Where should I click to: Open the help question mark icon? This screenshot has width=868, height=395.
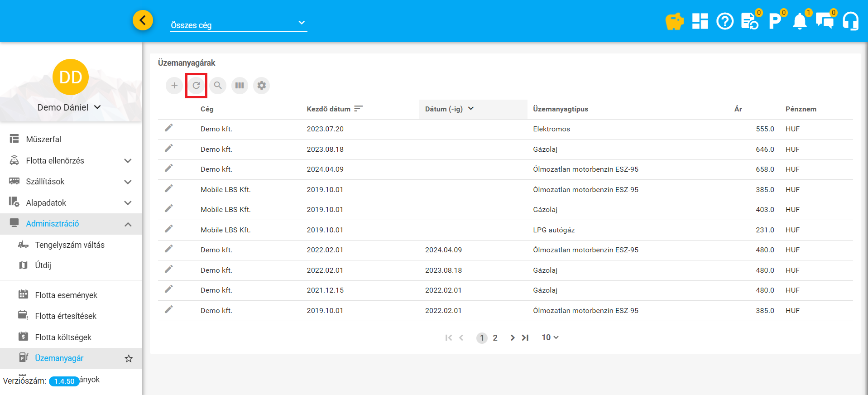click(724, 21)
